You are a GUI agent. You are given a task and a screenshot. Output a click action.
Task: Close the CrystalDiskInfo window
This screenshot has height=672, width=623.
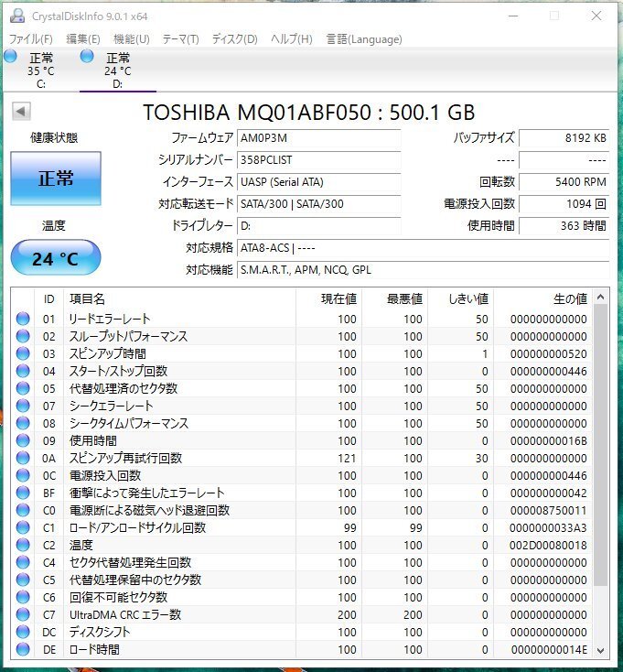coord(596,16)
